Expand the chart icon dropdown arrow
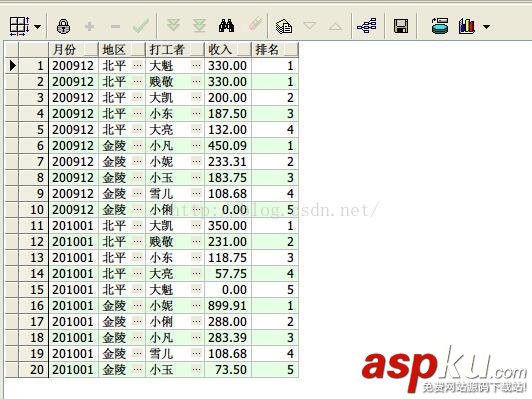 tap(487, 26)
